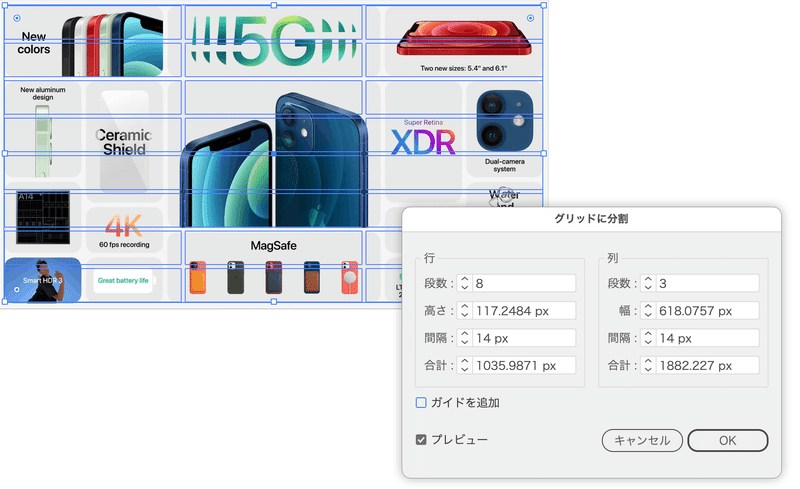The height and width of the screenshot is (489, 800).
Task: Click the red iPhone Two new sizes image
Action: tap(464, 37)
